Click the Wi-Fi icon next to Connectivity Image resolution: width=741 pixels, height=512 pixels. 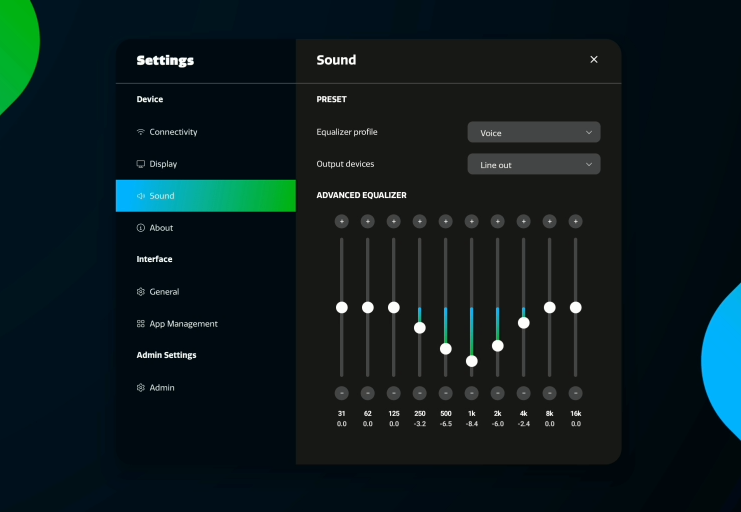[140, 132]
